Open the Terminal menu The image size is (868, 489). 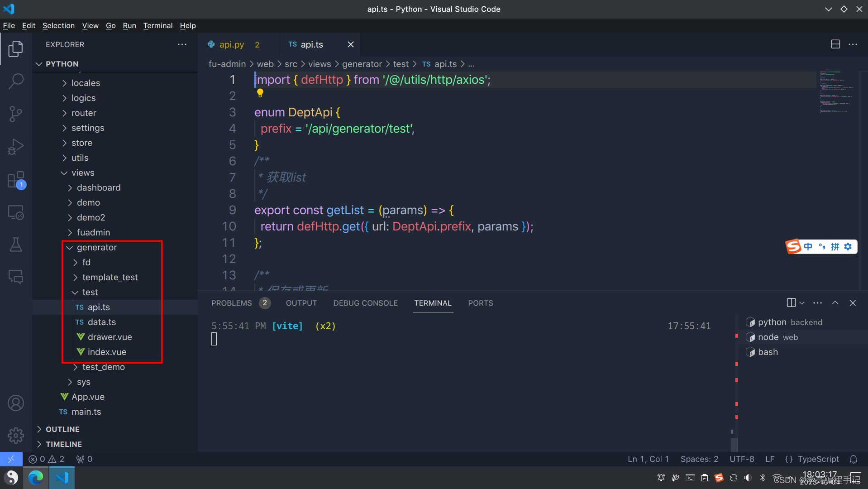point(157,25)
